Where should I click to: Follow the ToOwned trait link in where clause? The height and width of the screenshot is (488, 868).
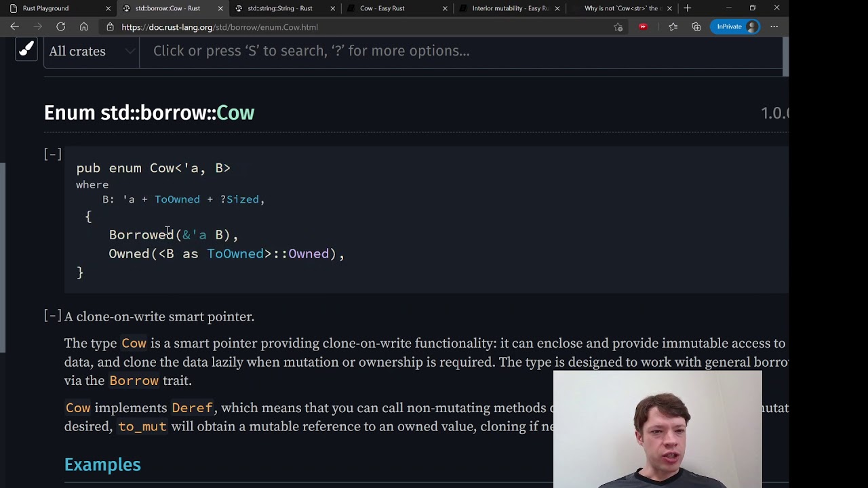tap(177, 199)
